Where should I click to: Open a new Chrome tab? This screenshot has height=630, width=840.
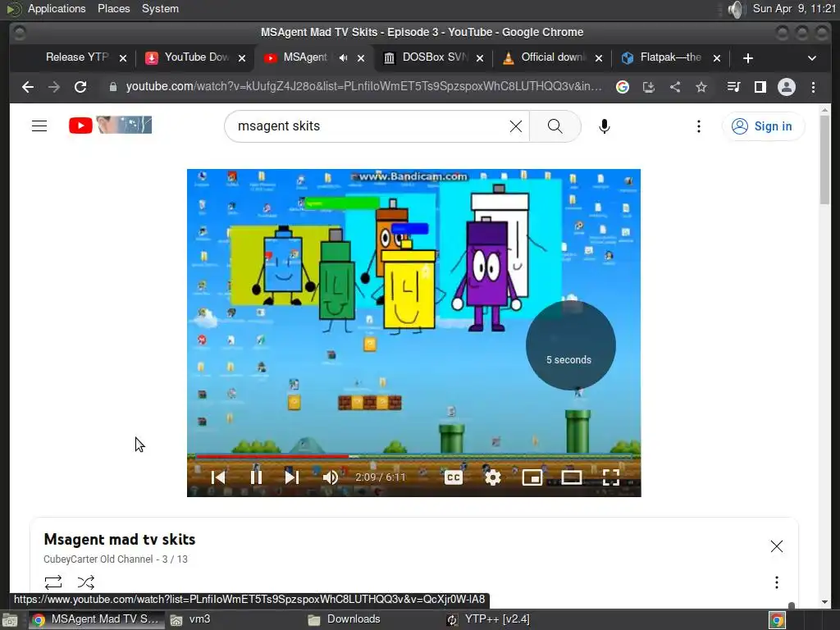748,58
